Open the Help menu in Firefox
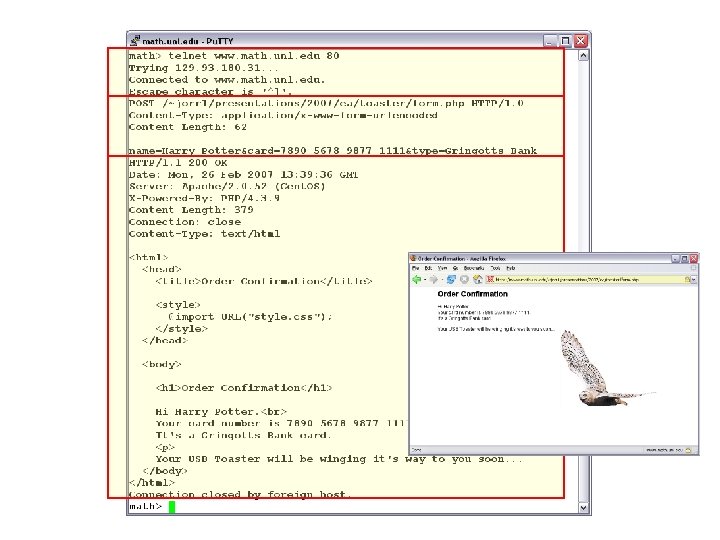Viewport: 720px width, 540px height. (x=511, y=268)
